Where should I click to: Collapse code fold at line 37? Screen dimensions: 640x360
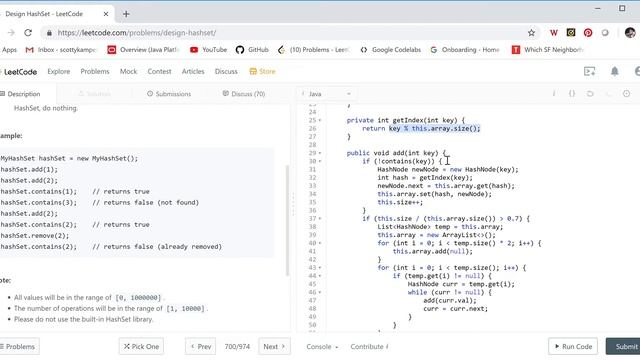tap(320, 219)
